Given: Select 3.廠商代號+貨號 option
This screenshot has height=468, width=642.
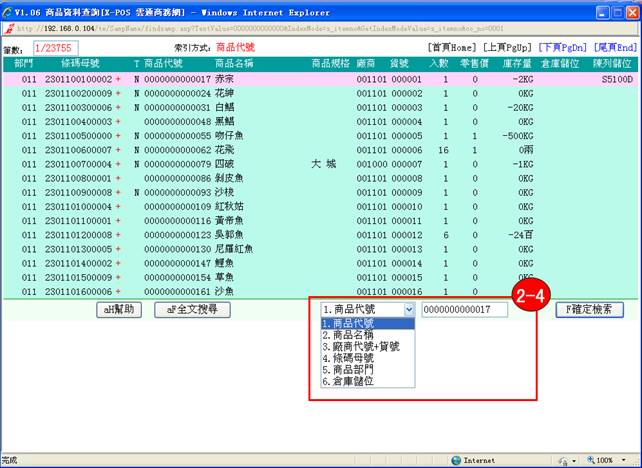Looking at the screenshot, I should (x=360, y=346).
